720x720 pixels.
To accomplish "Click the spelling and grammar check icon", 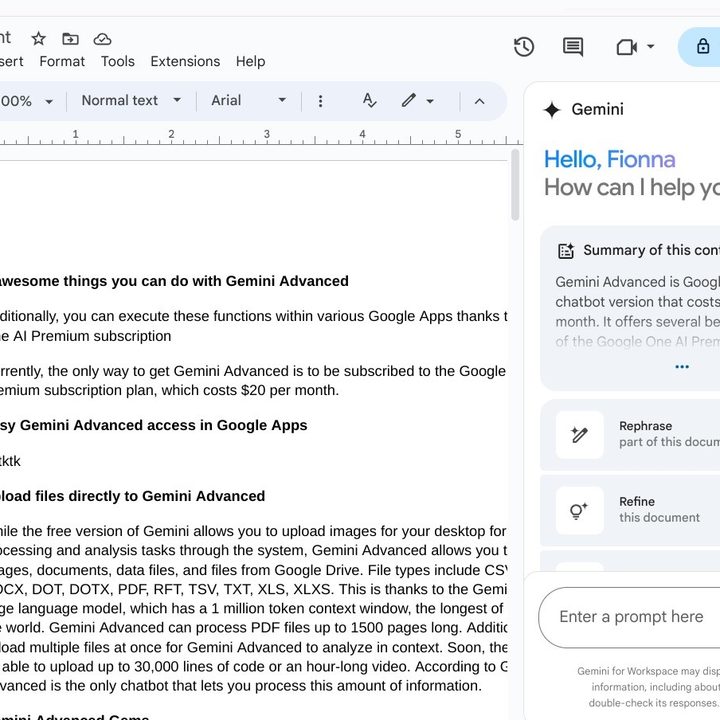I will tap(369, 101).
